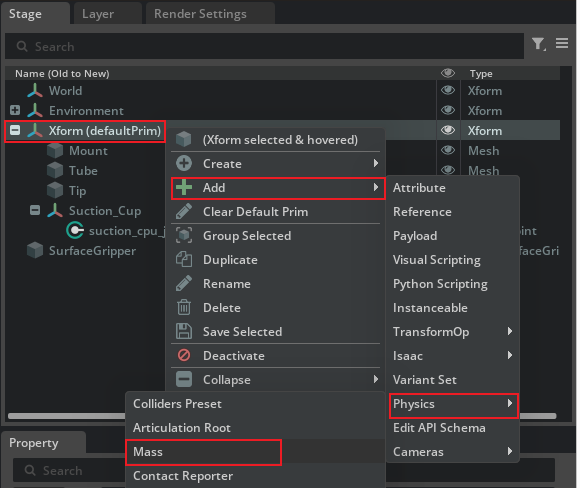Open the Isaac submenu
Image resolution: width=580 pixels, height=488 pixels.
coord(453,356)
